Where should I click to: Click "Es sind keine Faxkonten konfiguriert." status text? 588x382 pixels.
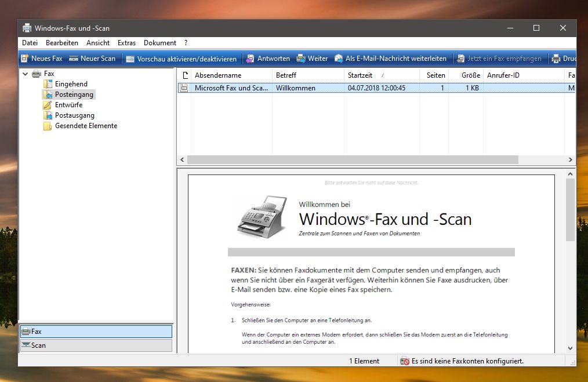(467, 361)
